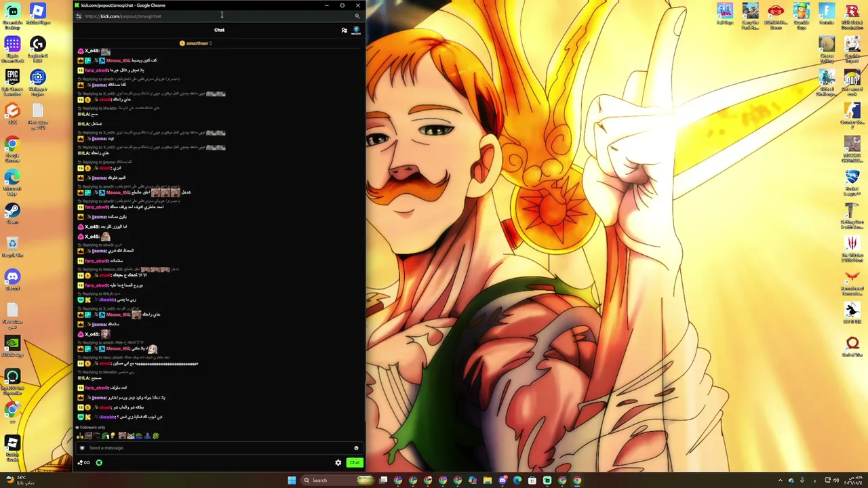Open the Fall Guys desktop shortcut
Image resolution: width=868 pixels, height=488 pixels.
tap(725, 14)
